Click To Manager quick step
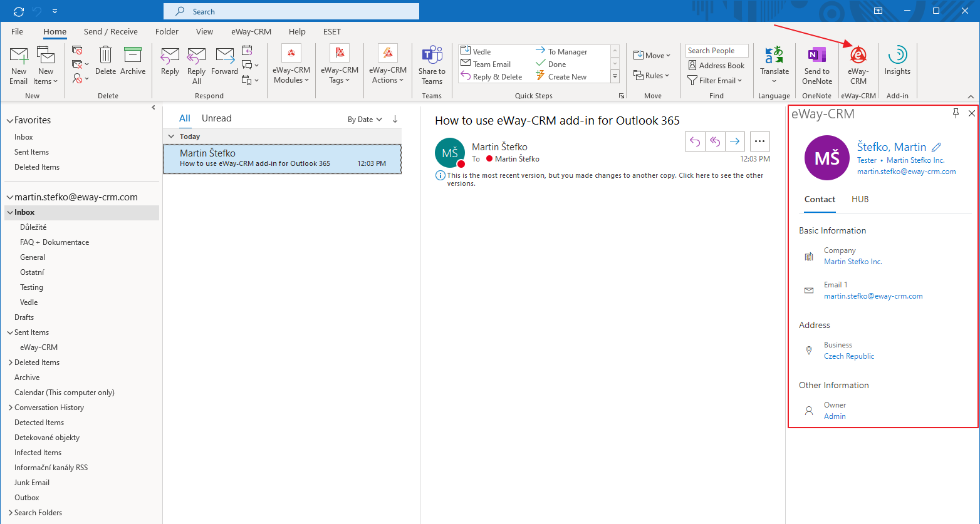Viewport: 980px width, 524px height. point(561,51)
